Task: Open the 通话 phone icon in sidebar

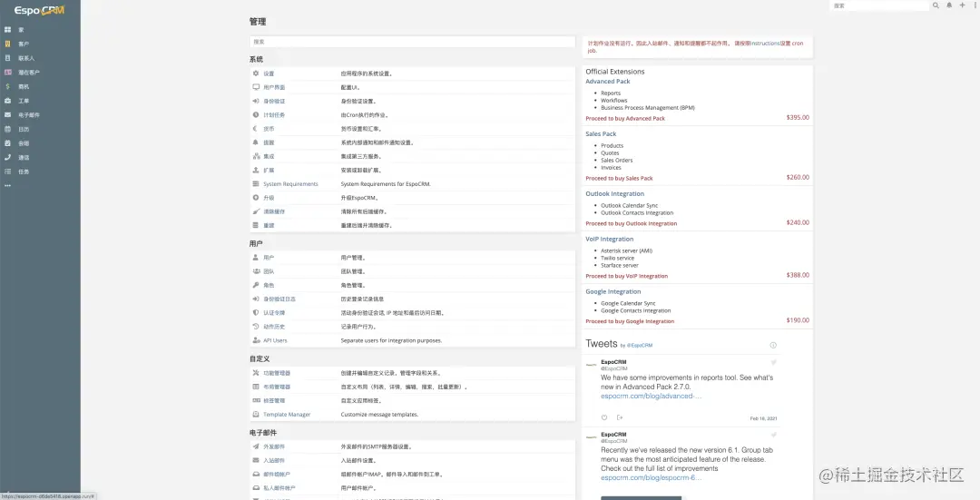Action: point(7,158)
